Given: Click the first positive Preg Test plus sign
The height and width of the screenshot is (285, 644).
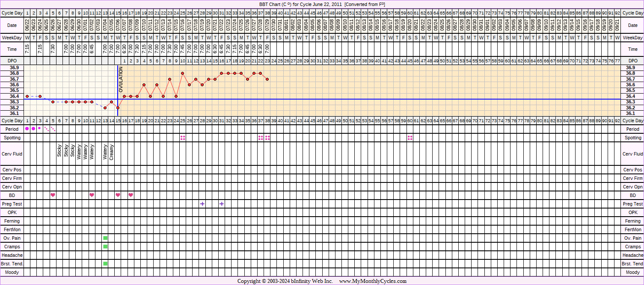Looking at the screenshot, I should (202, 204).
